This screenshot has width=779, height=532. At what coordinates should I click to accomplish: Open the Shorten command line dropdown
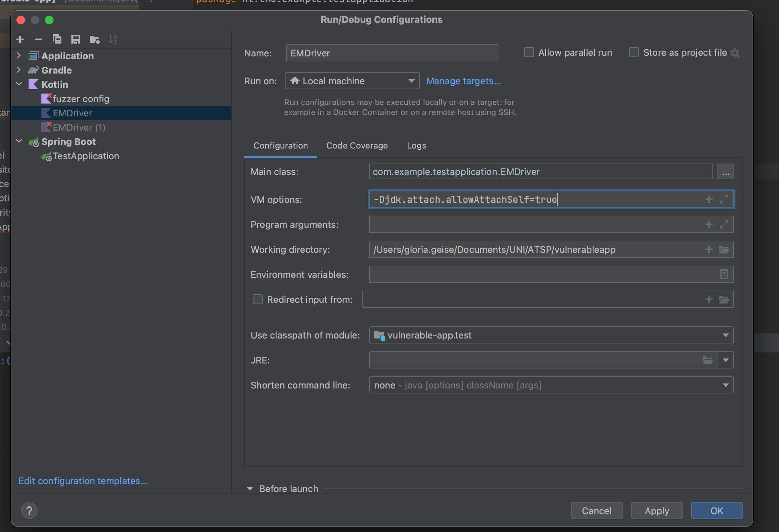point(725,385)
